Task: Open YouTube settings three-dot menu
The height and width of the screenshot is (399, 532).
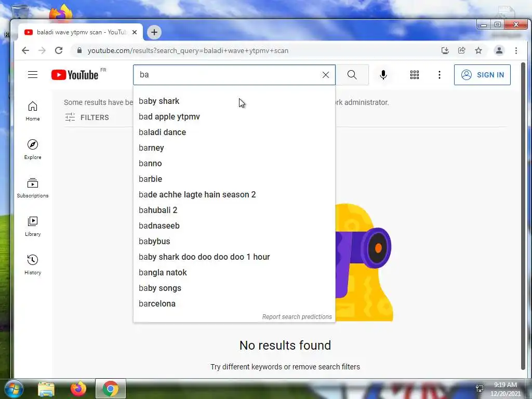Action: click(x=440, y=75)
